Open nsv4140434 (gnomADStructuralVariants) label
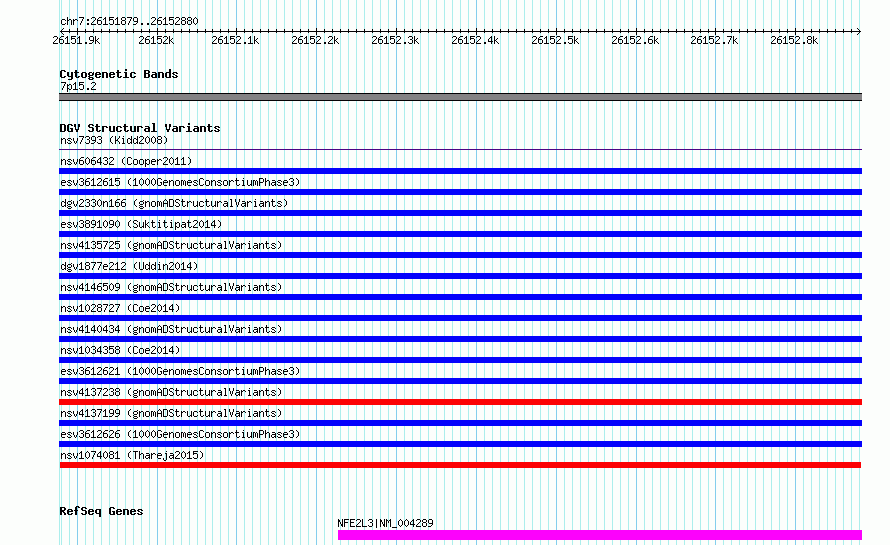 [171, 329]
